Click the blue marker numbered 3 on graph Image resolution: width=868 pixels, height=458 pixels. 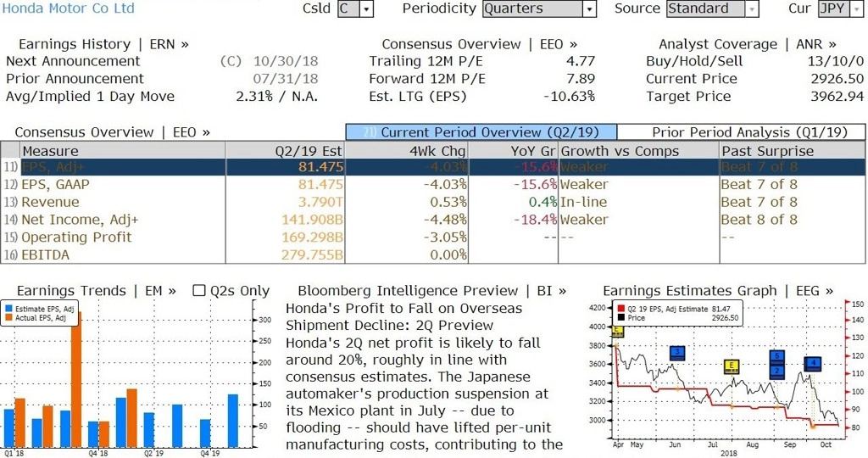pyautogui.click(x=676, y=353)
